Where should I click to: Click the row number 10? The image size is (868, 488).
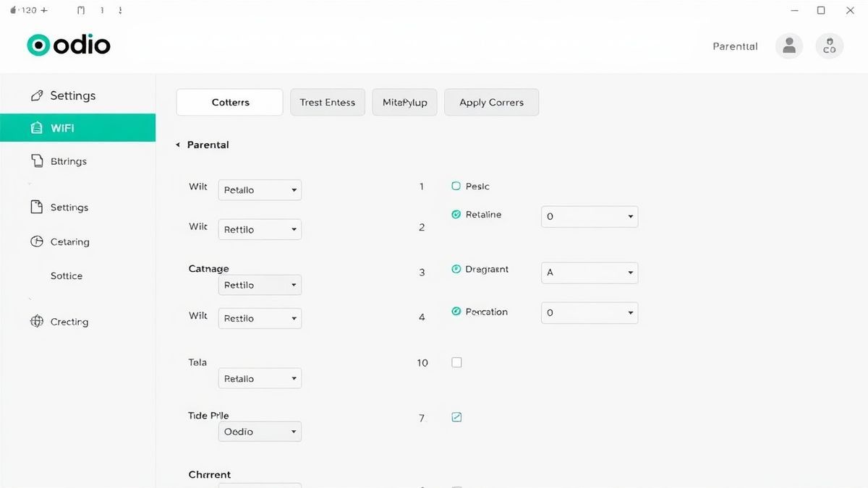422,363
